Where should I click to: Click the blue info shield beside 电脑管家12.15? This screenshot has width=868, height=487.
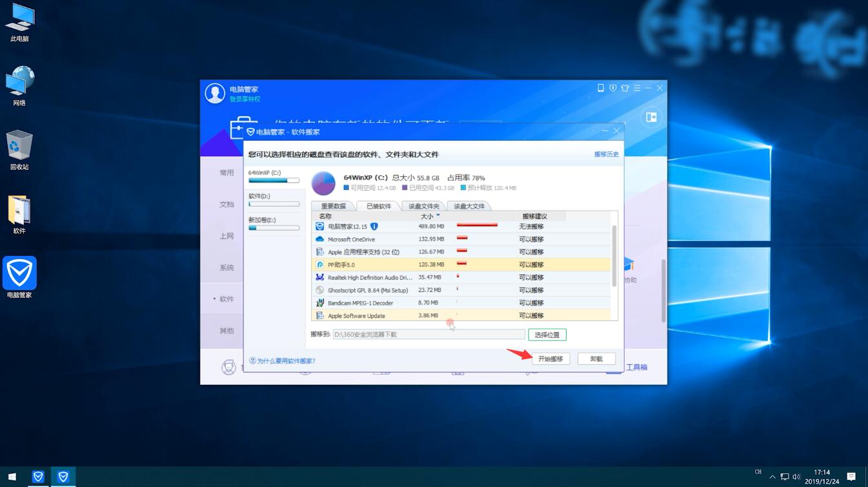tap(374, 227)
